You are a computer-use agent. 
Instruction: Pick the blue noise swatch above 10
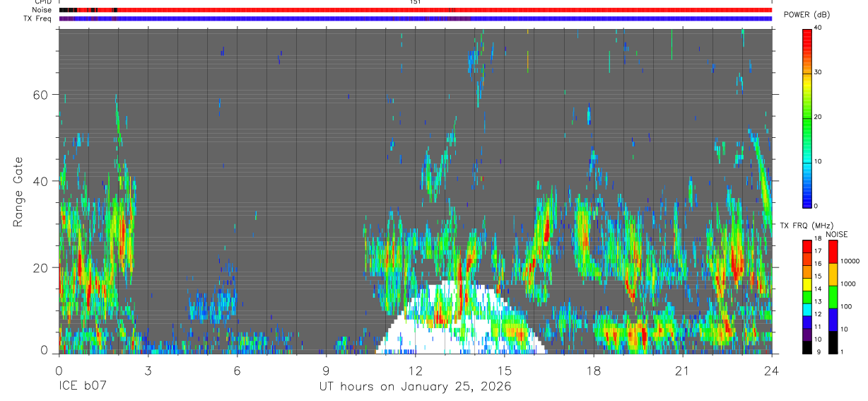[x=833, y=320]
